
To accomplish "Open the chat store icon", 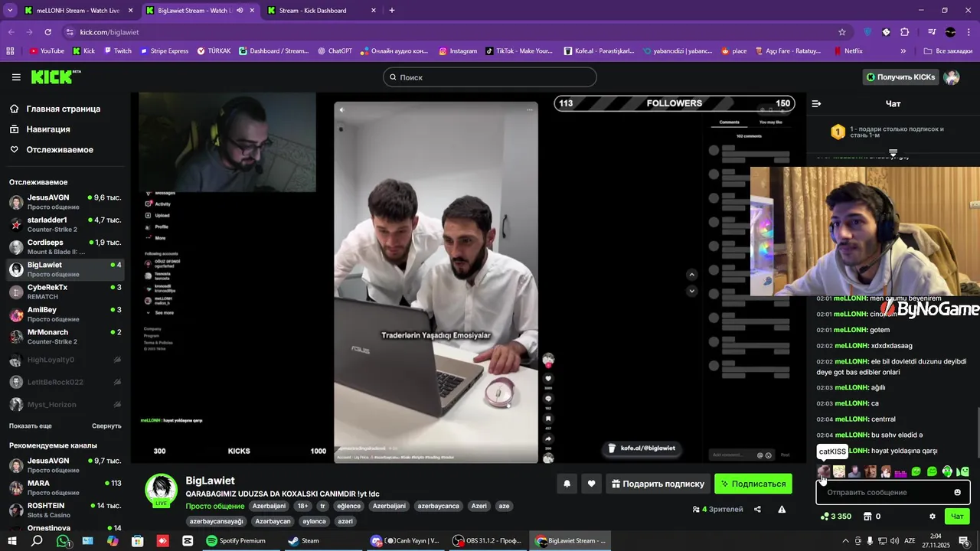I will point(867,517).
